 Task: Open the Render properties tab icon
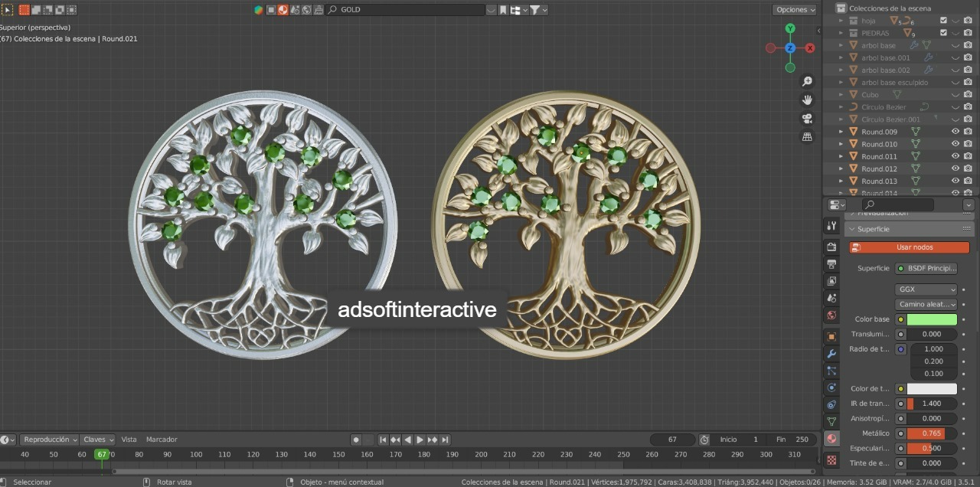coord(831,247)
